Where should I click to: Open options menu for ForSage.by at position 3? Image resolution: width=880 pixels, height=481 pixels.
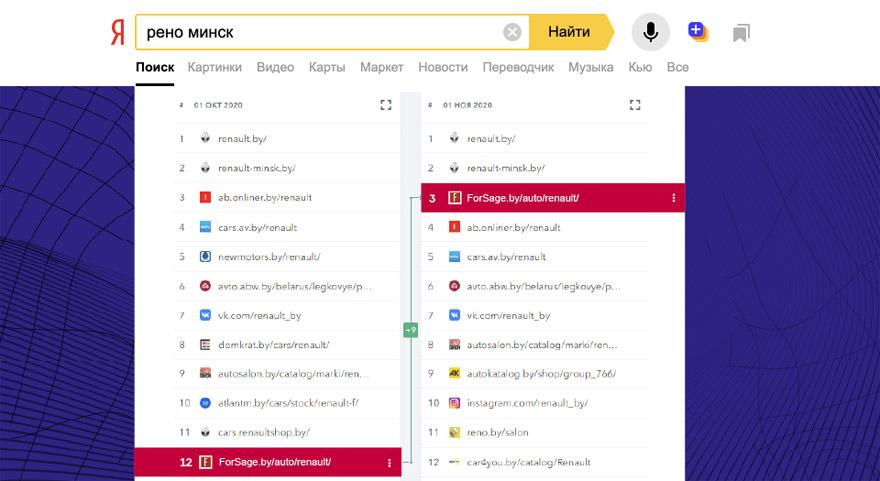click(x=673, y=198)
